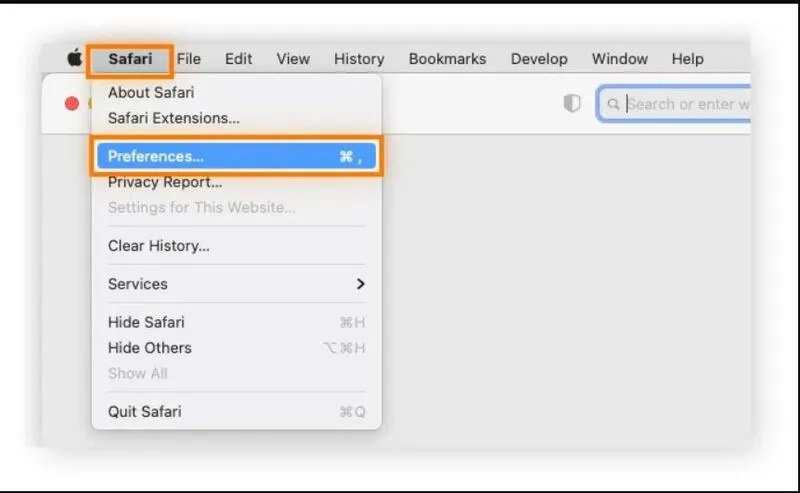
Task: Choose About Safari
Action: click(x=236, y=92)
